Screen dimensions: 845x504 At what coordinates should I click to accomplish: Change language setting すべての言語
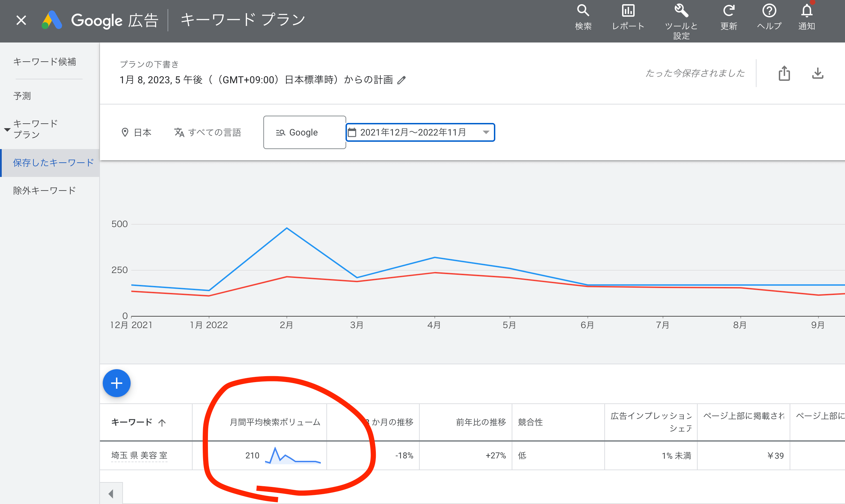click(208, 132)
